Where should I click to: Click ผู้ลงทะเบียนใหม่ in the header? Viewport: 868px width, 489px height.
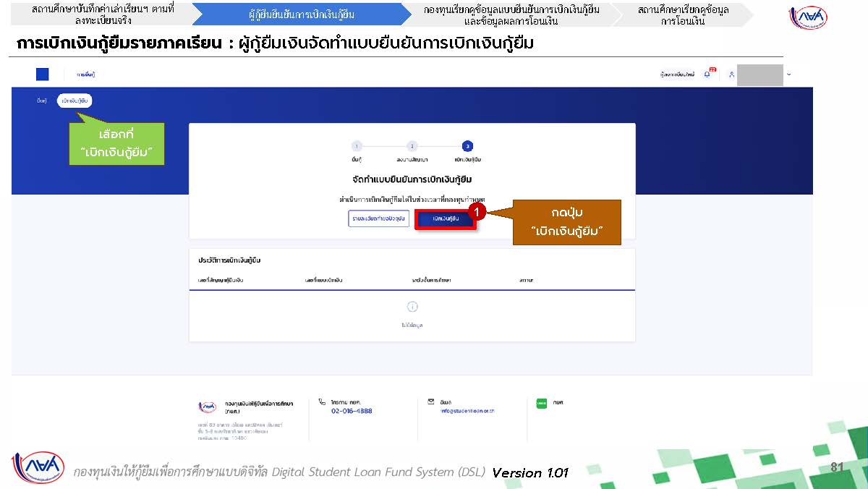677,75
